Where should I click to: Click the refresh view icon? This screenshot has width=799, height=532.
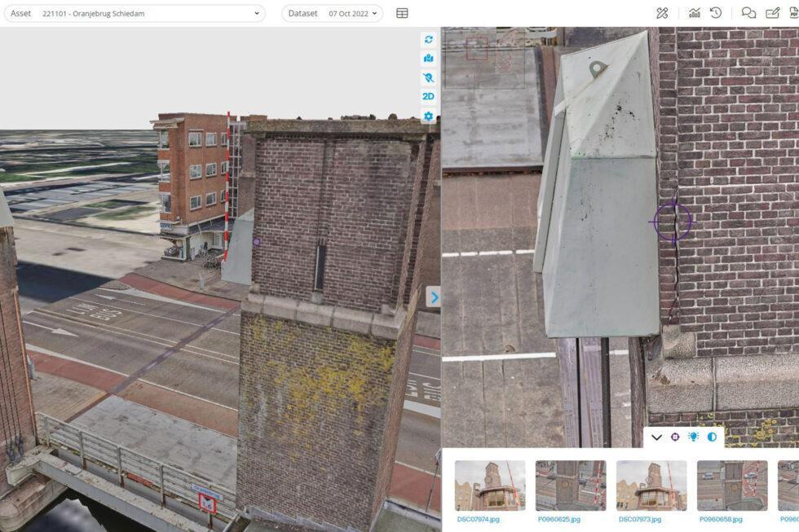pyautogui.click(x=428, y=40)
